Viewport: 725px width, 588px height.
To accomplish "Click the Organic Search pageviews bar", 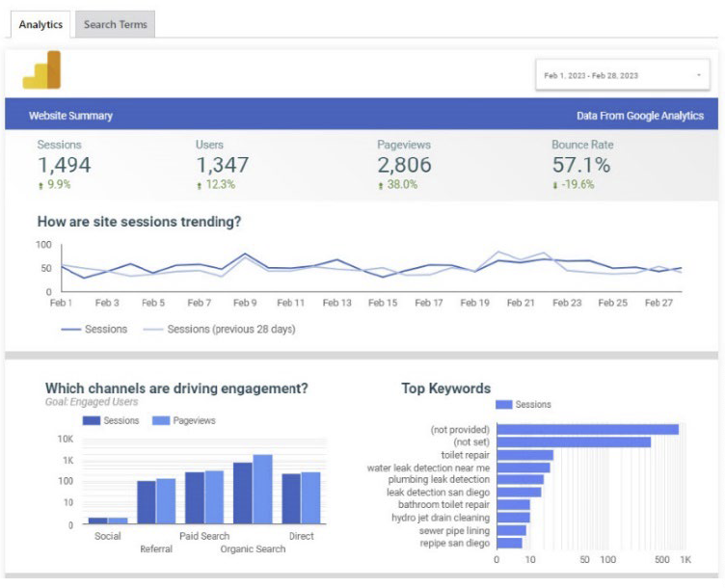I will pos(262,490).
